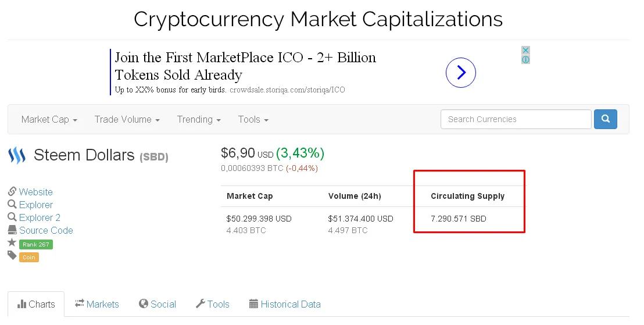Viewport: 644px width, 325px height.
Task: Switch to the Markets tab
Action: tap(97, 304)
